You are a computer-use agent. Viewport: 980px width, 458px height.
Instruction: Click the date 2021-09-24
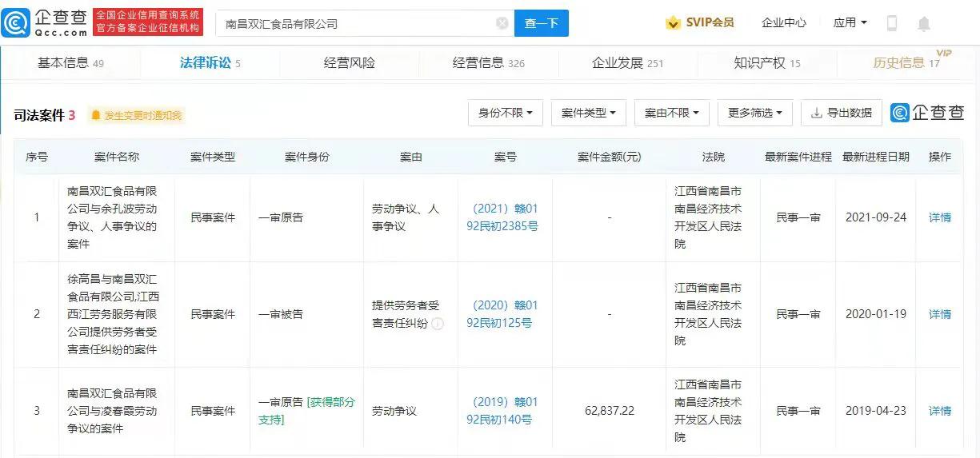coord(876,217)
